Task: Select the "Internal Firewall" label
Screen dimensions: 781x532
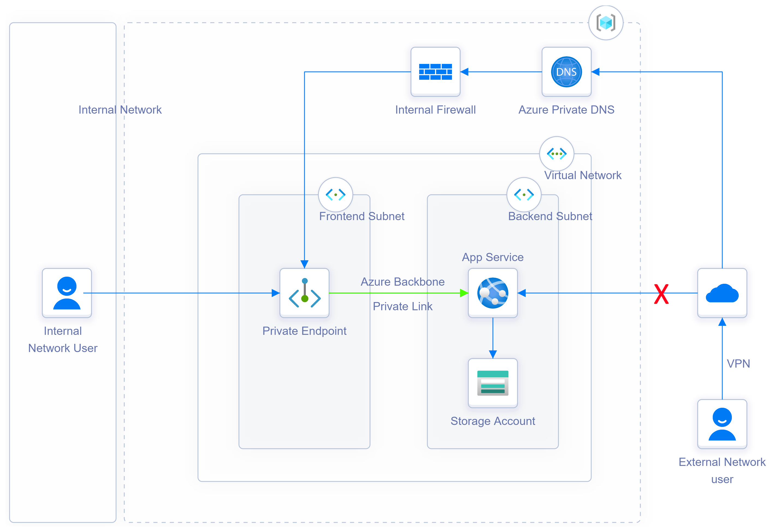Action: 435,110
